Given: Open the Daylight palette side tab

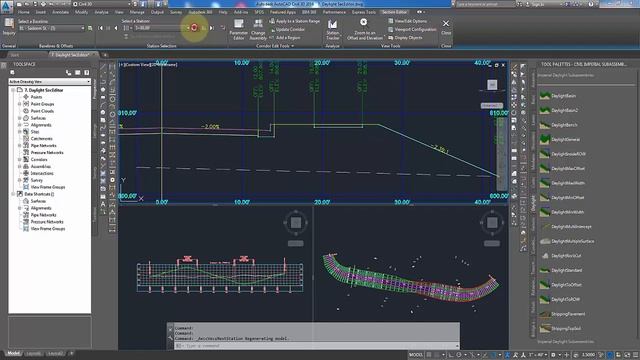Looking at the screenshot, I should click(533, 203).
